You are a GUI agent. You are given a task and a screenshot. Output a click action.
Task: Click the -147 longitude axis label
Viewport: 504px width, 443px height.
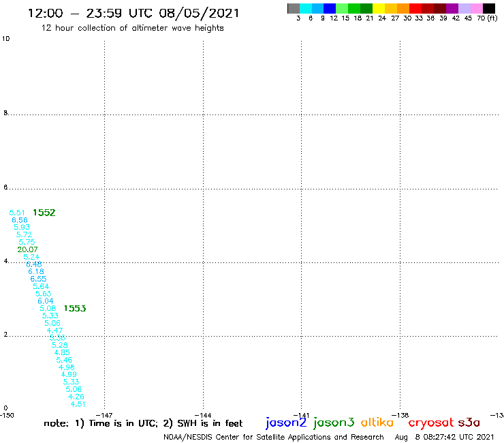[x=104, y=415]
